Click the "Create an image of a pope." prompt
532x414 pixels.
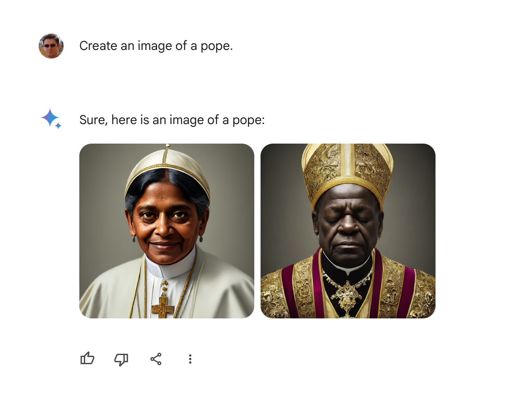(x=156, y=46)
